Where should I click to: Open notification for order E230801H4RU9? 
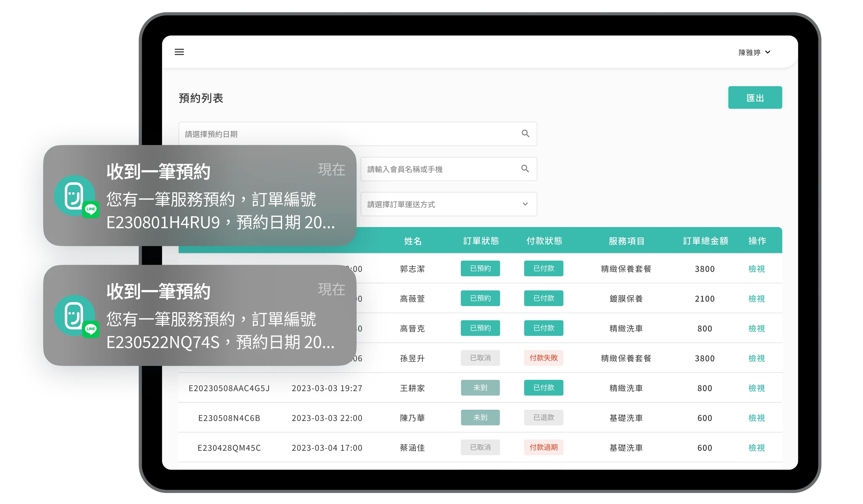pos(200,196)
